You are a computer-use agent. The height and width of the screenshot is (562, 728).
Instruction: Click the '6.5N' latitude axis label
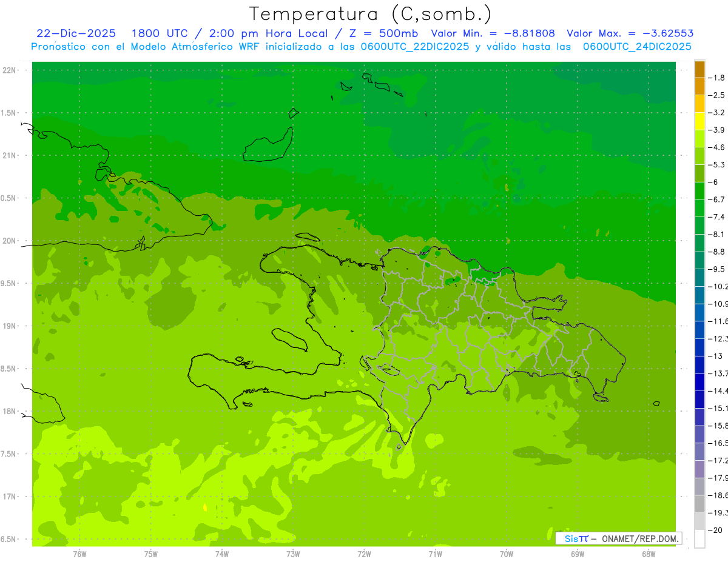(x=9, y=539)
